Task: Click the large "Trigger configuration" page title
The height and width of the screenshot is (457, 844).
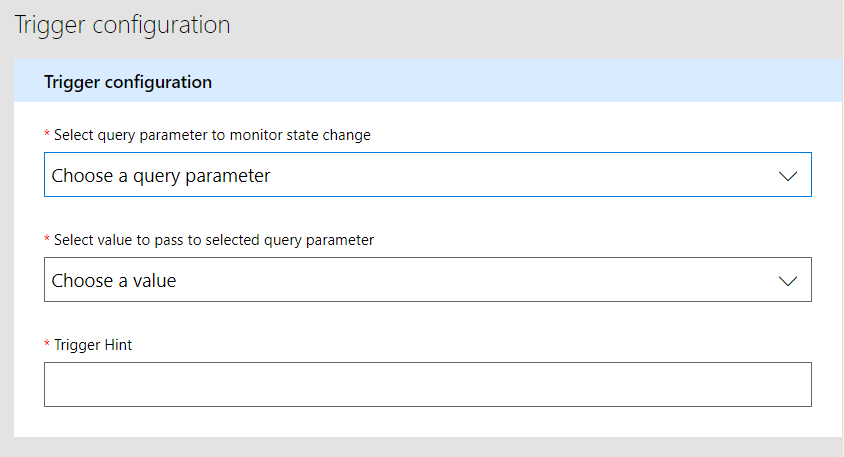Action: (x=122, y=25)
